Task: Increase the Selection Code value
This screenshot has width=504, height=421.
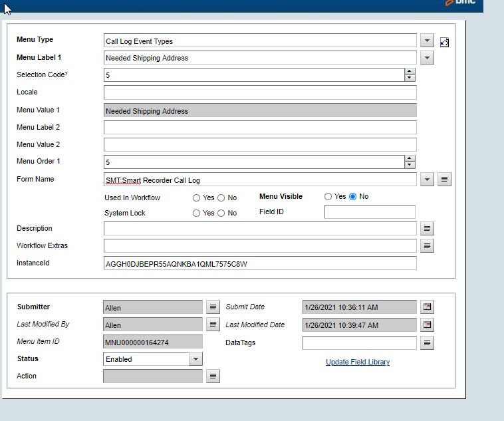Action: click(410, 72)
